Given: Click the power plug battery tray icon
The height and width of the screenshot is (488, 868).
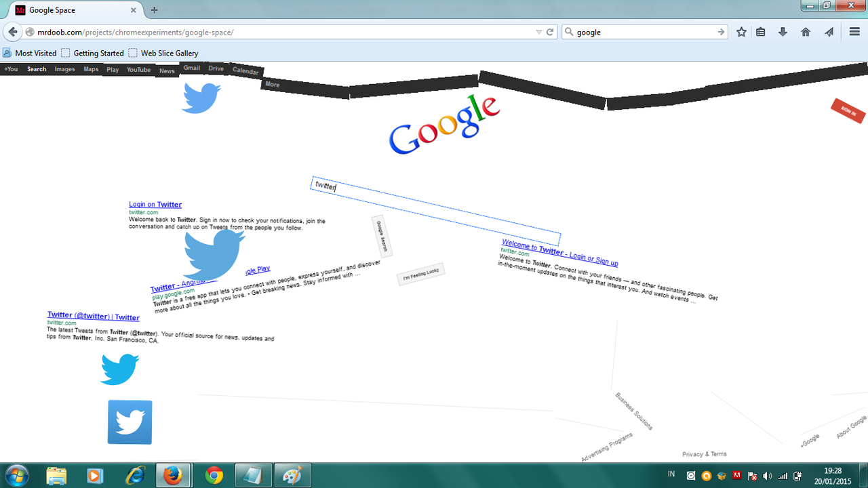Looking at the screenshot, I should pos(798,476).
